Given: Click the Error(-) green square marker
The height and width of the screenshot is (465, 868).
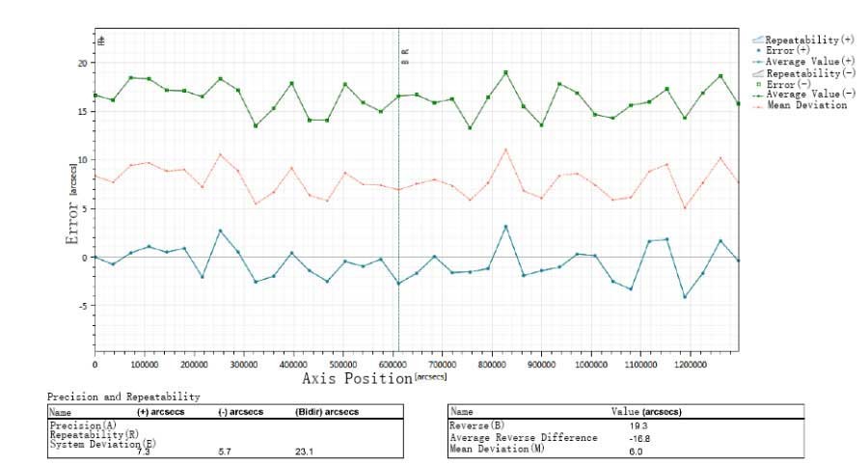Looking at the screenshot, I should (758, 84).
